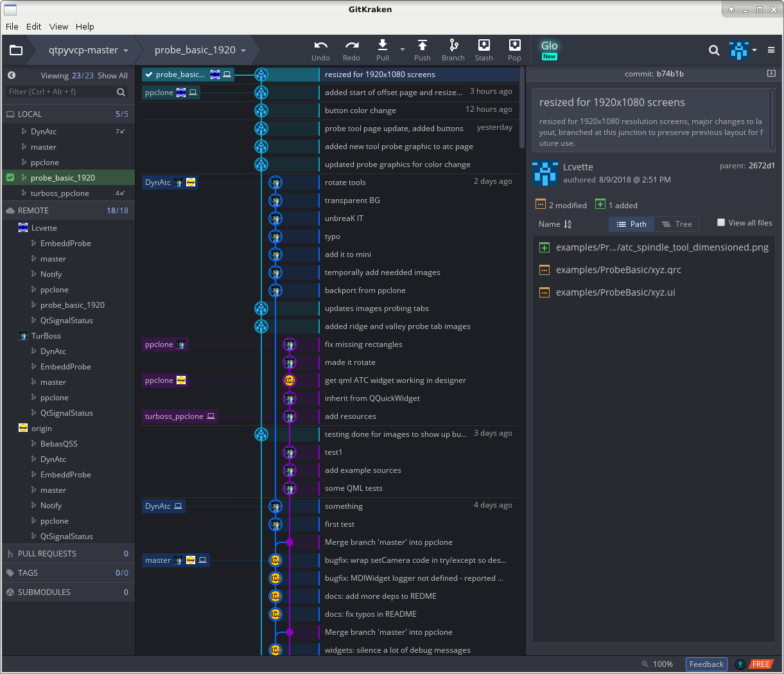Switch file list to Path view
This screenshot has width=784, height=674.
pyautogui.click(x=632, y=224)
